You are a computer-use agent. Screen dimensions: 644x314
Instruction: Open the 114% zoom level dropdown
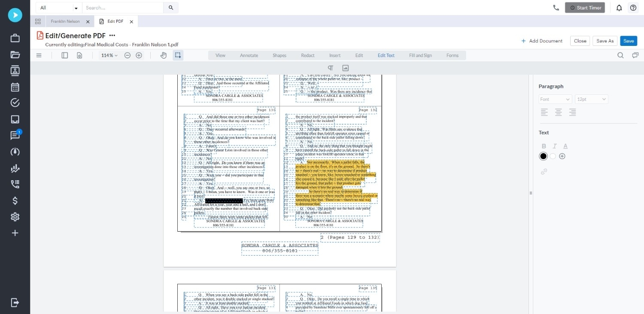click(109, 55)
